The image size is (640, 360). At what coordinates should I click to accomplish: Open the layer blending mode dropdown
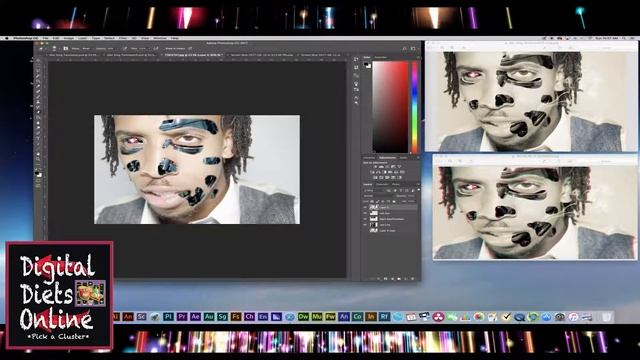(378, 196)
